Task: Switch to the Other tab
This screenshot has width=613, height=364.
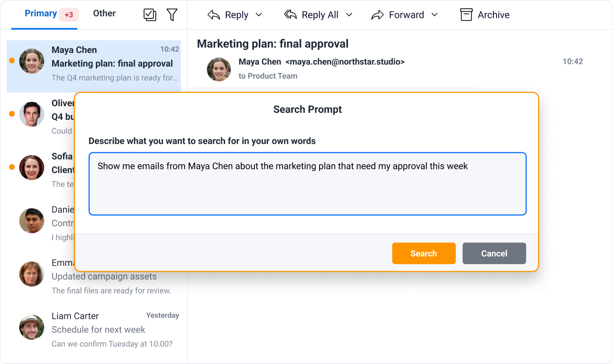Action: pyautogui.click(x=104, y=14)
